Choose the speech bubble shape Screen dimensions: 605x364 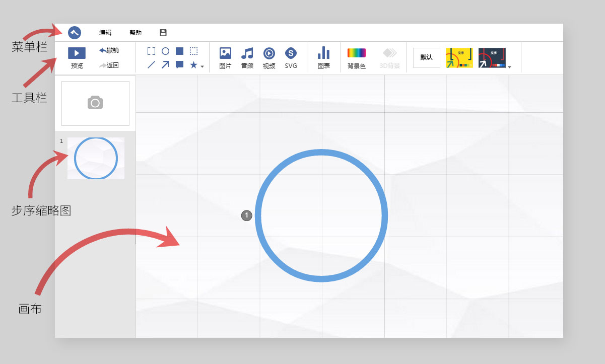point(179,64)
